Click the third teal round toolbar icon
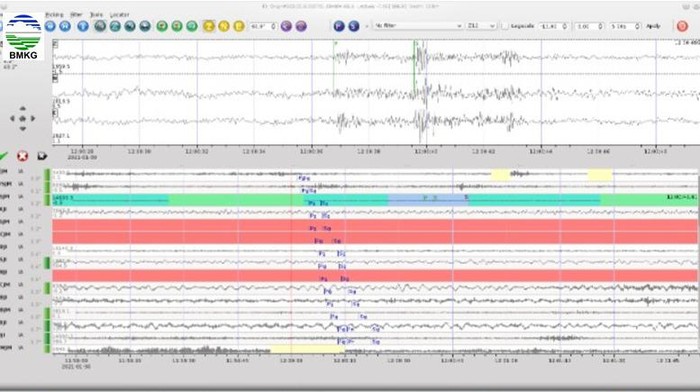Viewport: 700px width, 392px height. (130, 26)
